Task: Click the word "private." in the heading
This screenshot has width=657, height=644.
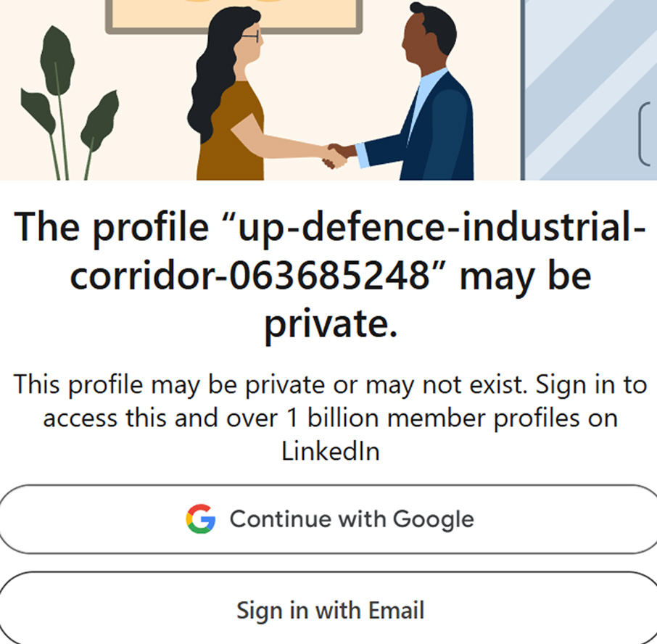Action: coord(330,324)
